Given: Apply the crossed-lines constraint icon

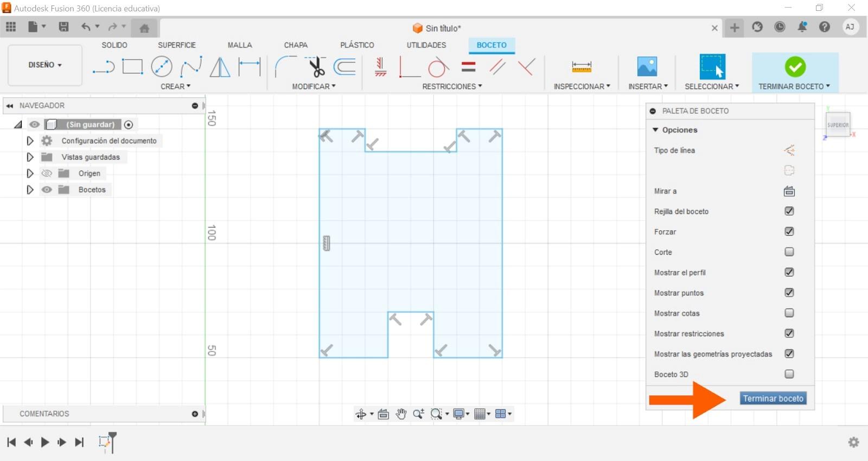Looking at the screenshot, I should click(x=526, y=67).
